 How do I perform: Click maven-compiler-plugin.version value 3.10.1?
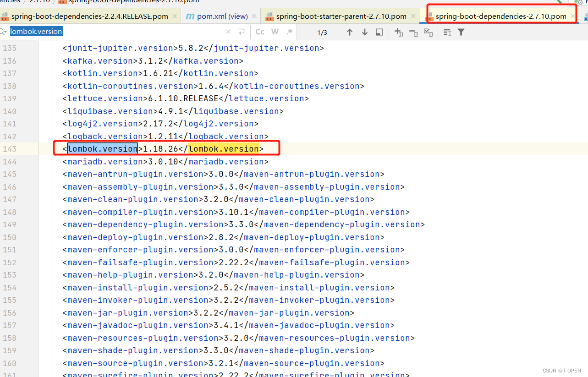pos(234,212)
